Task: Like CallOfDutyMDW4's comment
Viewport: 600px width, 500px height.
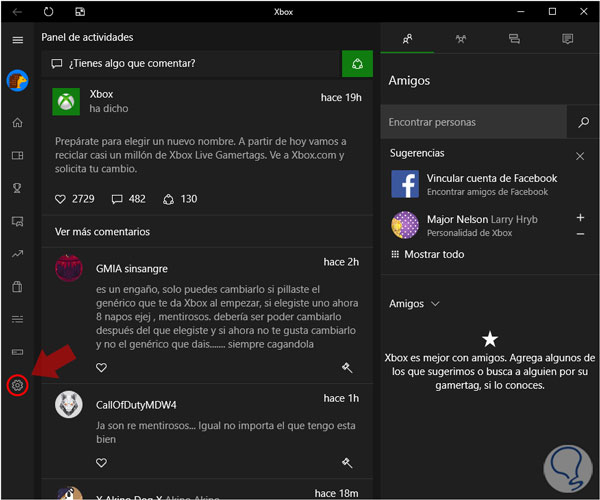Action: click(101, 463)
